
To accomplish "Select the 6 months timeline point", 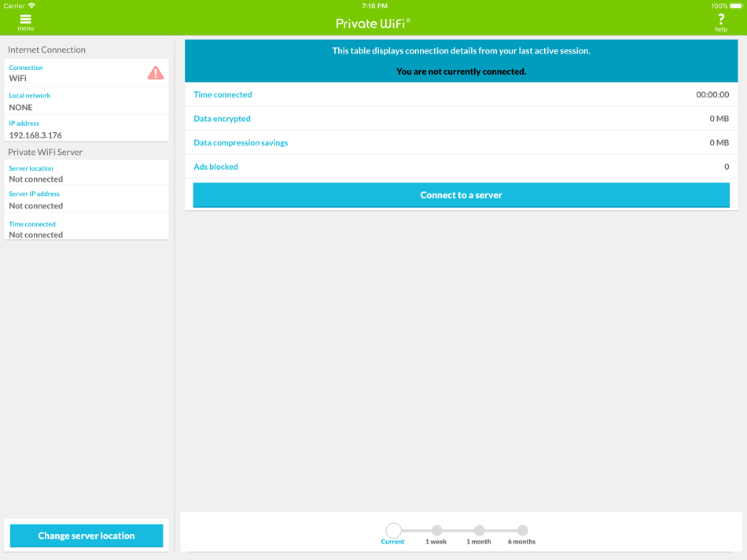I will pos(522,530).
